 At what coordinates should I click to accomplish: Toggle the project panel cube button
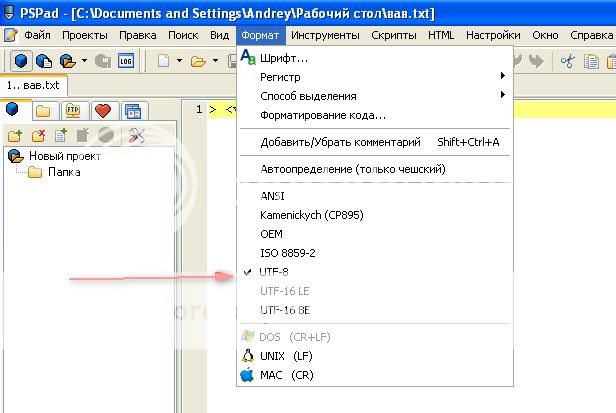point(21,61)
